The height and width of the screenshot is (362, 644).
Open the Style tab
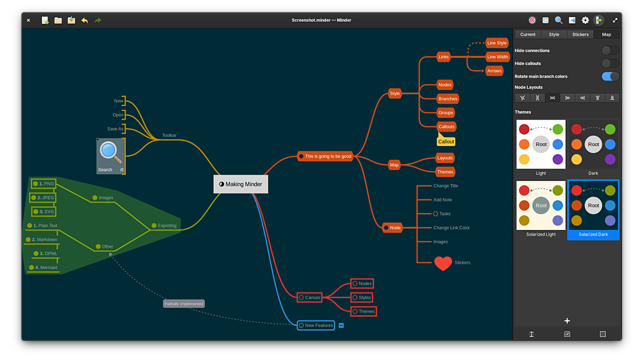[554, 35]
